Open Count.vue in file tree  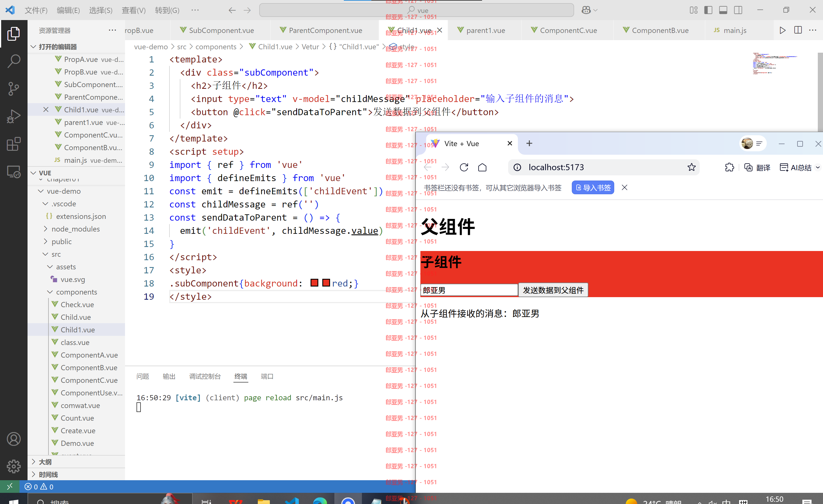coord(77,418)
